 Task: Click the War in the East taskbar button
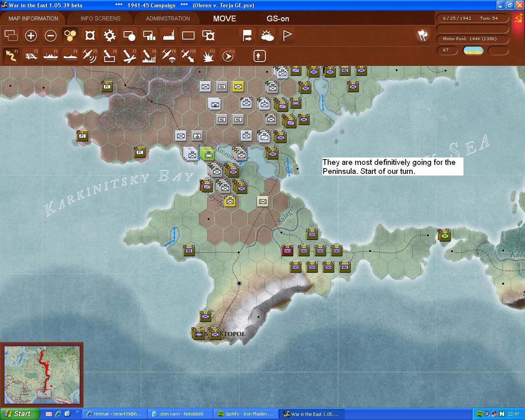(312, 414)
